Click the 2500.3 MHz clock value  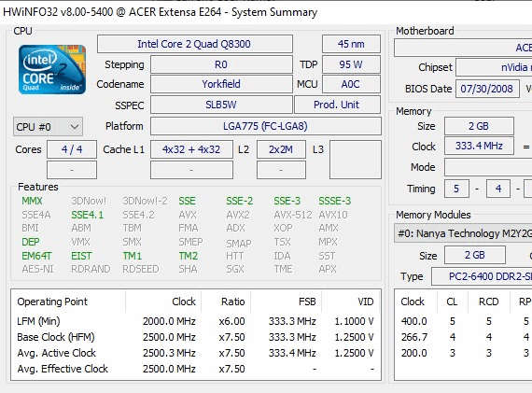pyautogui.click(x=169, y=353)
